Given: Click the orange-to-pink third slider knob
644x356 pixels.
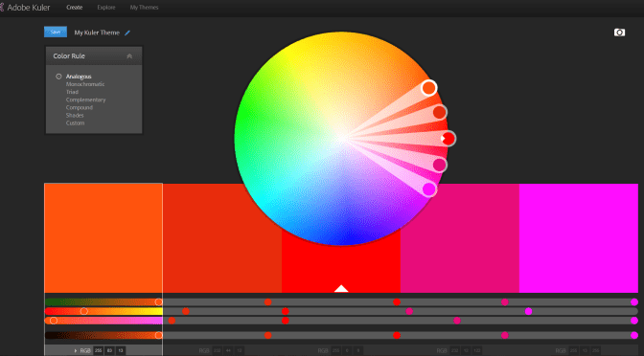Looking at the screenshot, I should pos(54,321).
